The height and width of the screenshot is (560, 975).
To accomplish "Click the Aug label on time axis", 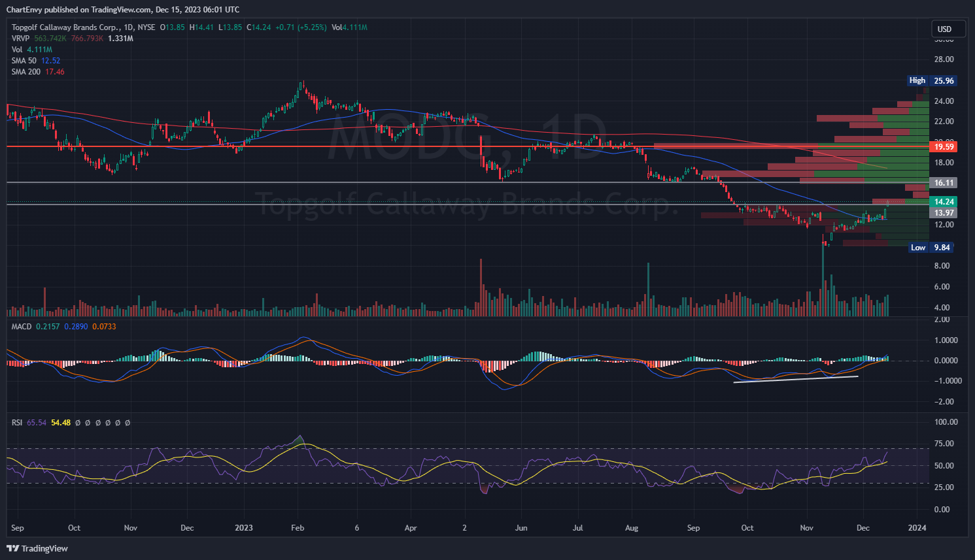I will click(632, 528).
